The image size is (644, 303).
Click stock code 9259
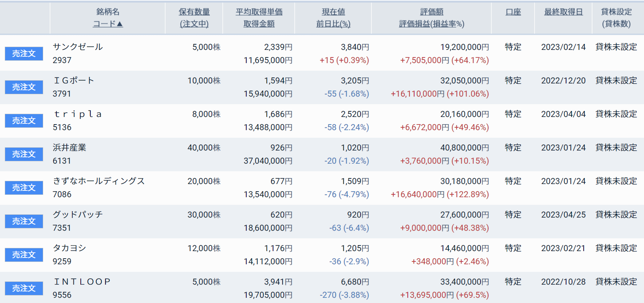coord(62,261)
